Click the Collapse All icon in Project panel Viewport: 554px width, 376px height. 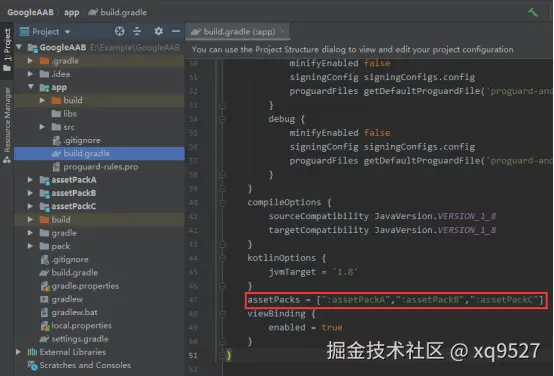click(x=137, y=31)
